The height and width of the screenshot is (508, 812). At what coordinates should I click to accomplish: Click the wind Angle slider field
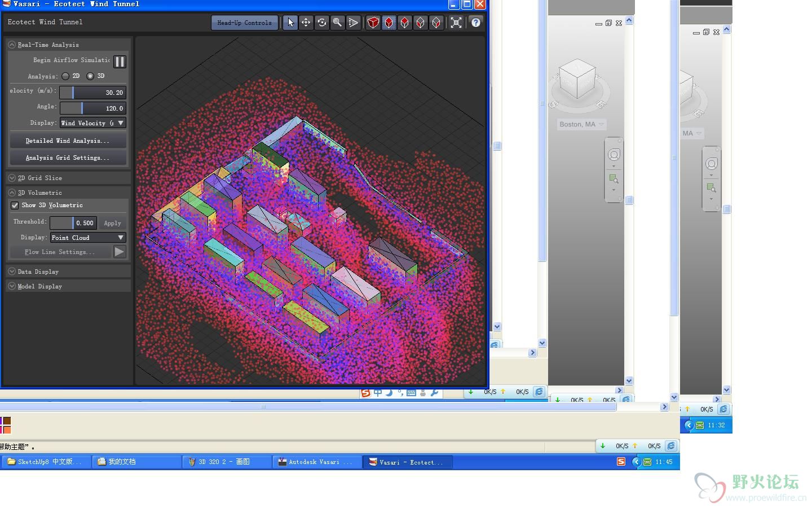pos(93,108)
